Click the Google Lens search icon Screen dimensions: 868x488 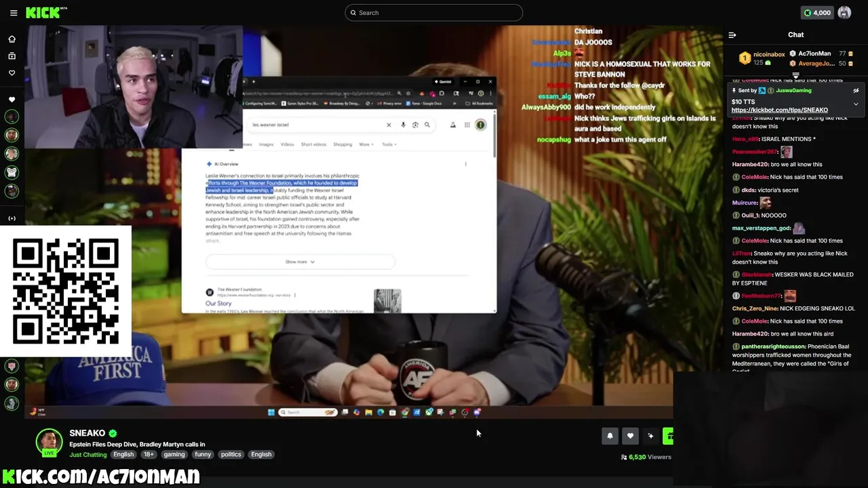415,125
